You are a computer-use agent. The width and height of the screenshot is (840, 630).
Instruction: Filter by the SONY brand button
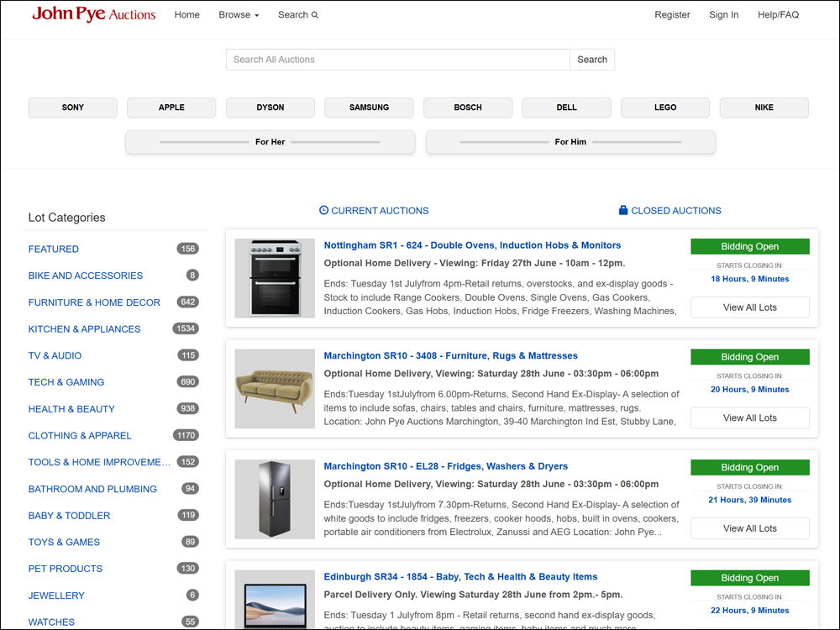click(x=73, y=108)
